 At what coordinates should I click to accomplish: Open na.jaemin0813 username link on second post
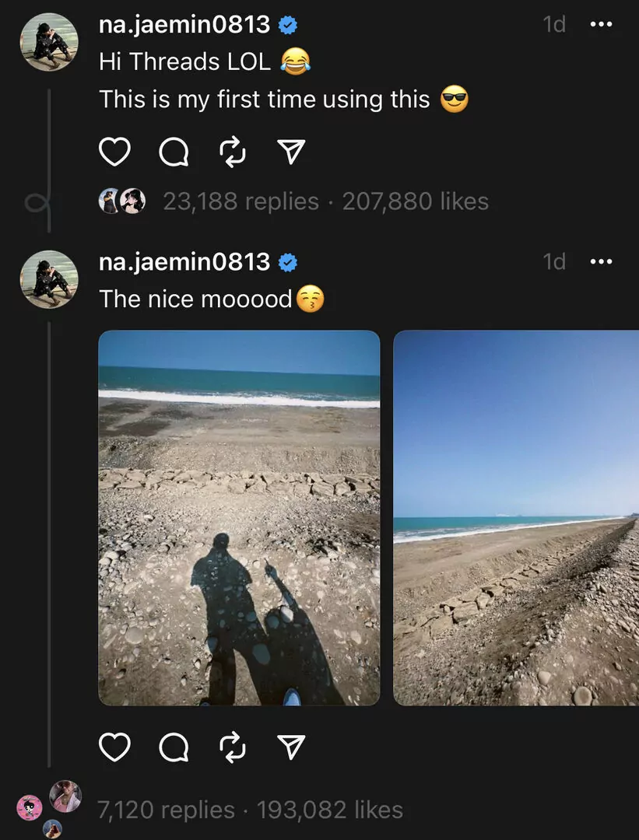click(184, 262)
